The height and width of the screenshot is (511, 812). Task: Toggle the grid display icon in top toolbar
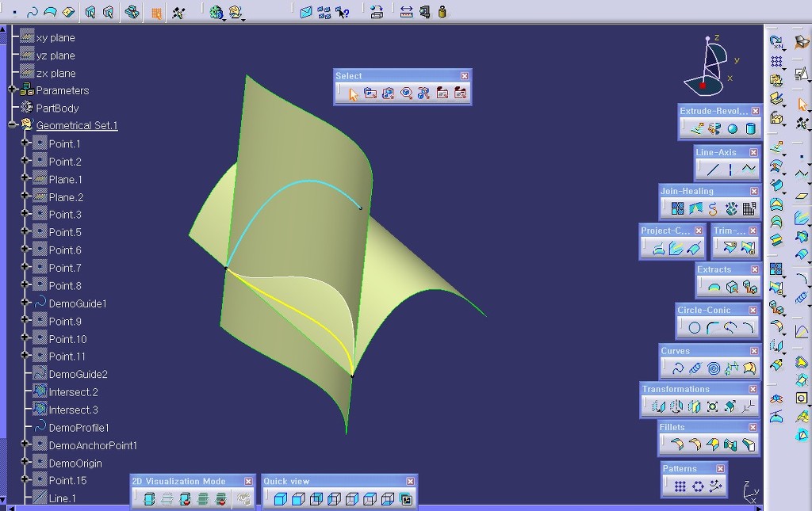coord(155,13)
